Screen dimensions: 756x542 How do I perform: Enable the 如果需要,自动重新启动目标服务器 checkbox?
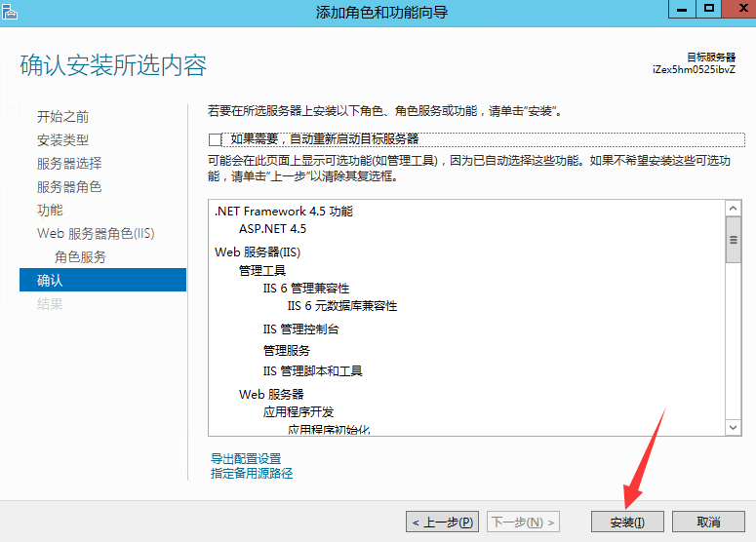(216, 139)
